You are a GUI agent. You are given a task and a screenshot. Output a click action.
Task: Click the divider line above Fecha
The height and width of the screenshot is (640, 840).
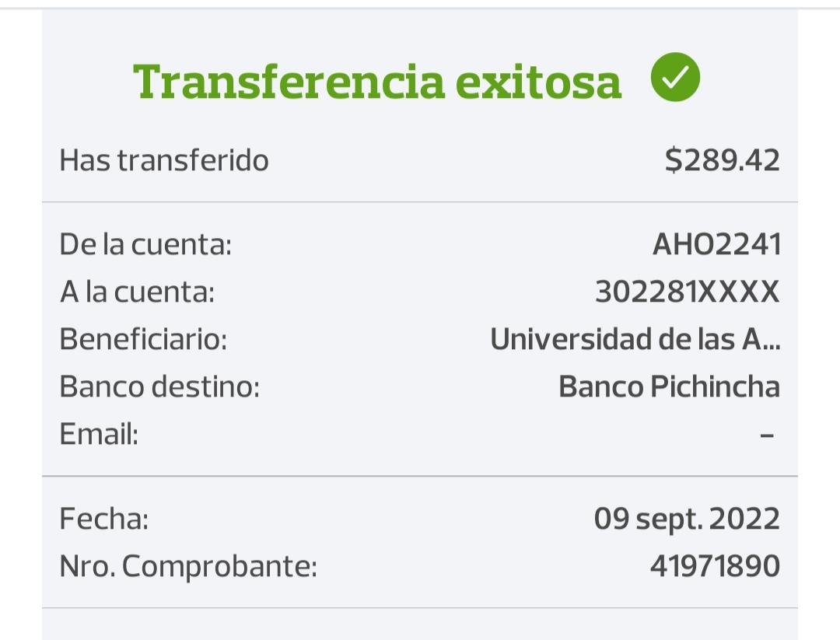pyautogui.click(x=420, y=476)
